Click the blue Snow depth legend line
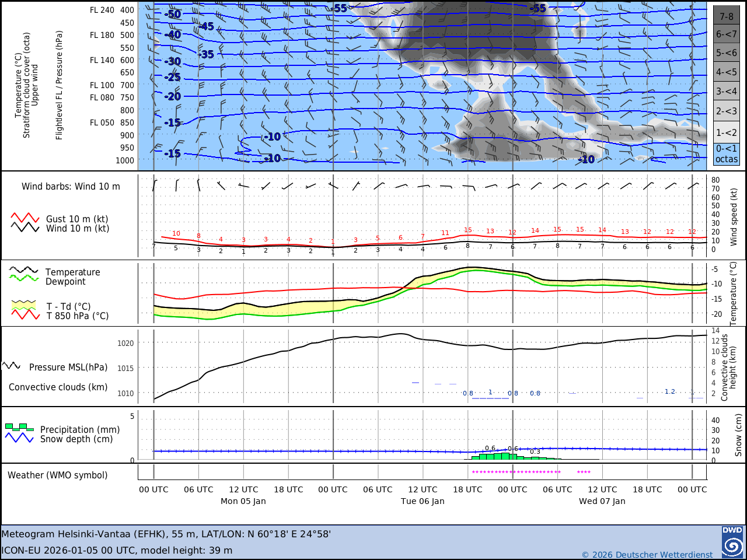The height and width of the screenshot is (560, 747). 19,437
